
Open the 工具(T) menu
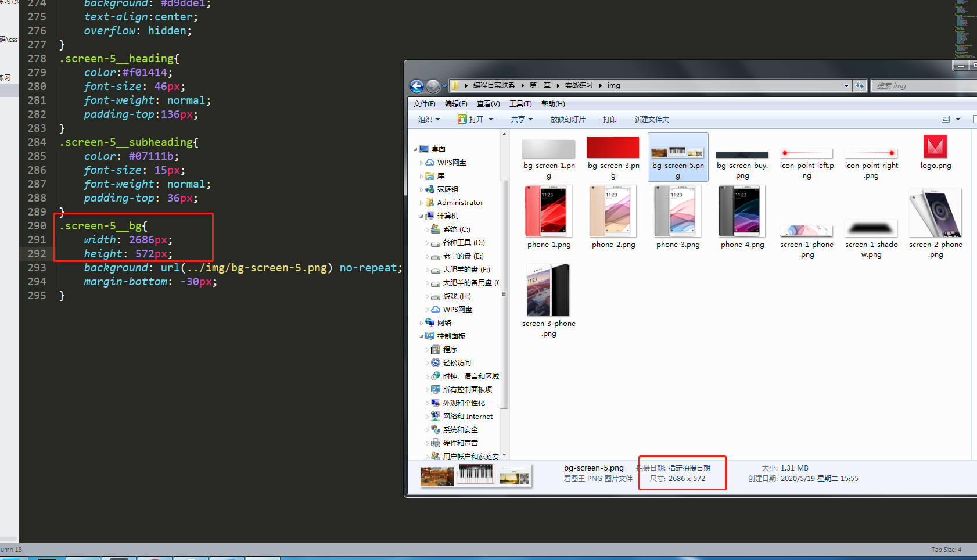(x=520, y=104)
